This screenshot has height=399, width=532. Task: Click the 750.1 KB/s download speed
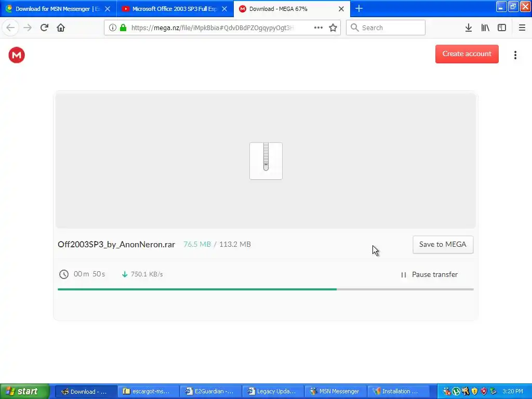point(147,274)
